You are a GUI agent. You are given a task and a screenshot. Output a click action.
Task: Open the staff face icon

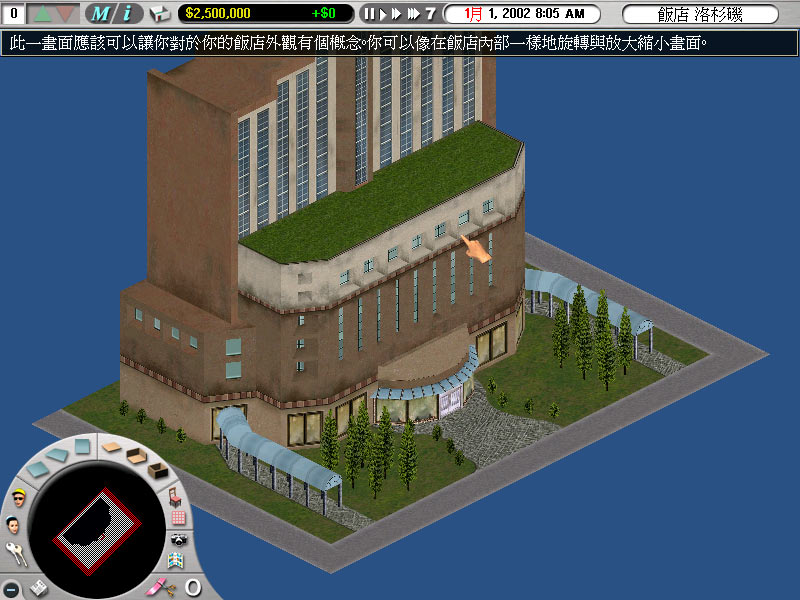tap(14, 524)
